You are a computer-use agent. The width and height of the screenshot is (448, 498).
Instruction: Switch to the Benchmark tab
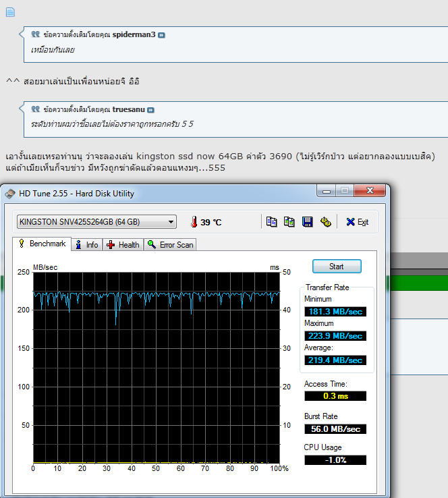click(42, 244)
